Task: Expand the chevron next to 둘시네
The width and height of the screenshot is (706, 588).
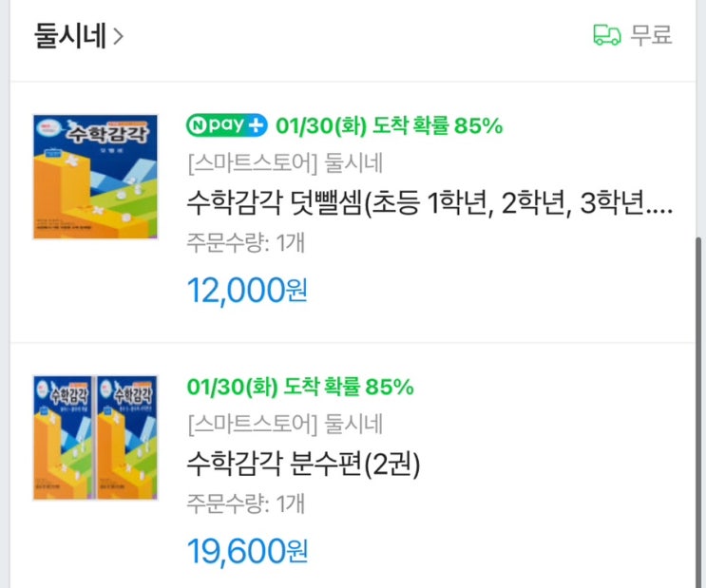Action: point(119,37)
